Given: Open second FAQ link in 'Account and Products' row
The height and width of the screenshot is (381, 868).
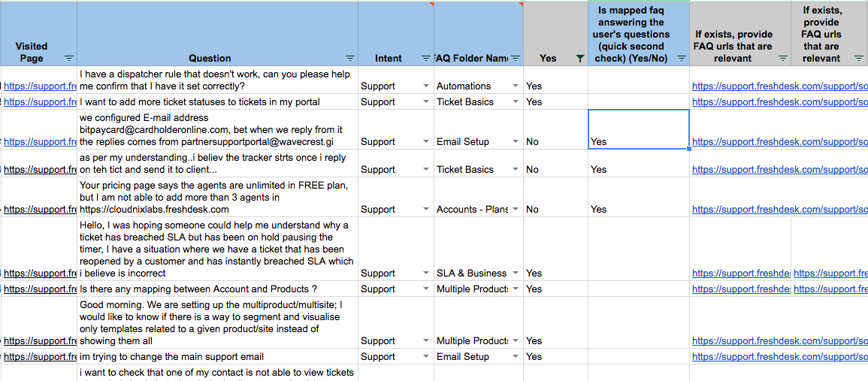Looking at the screenshot, I should tap(830, 289).
